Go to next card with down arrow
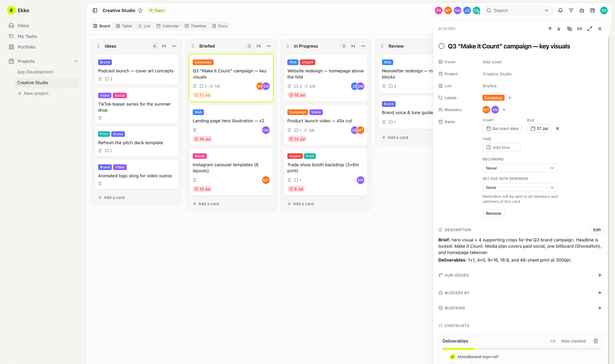 click(559, 29)
